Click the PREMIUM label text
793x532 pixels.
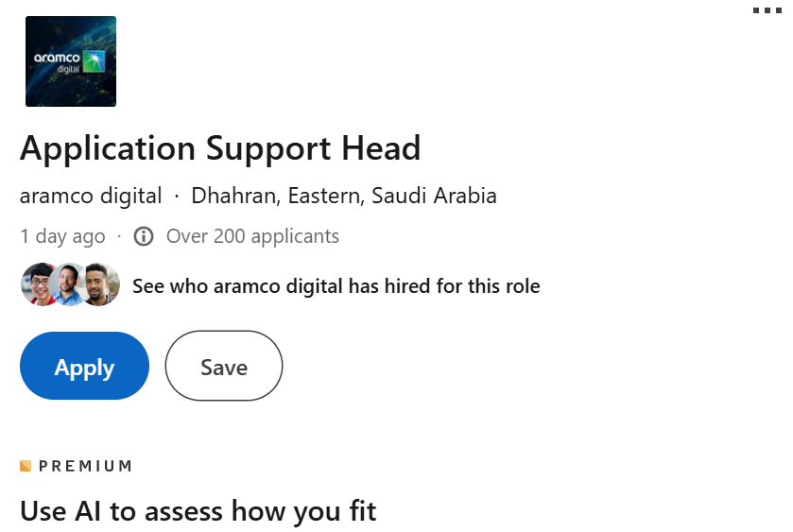[86, 466]
